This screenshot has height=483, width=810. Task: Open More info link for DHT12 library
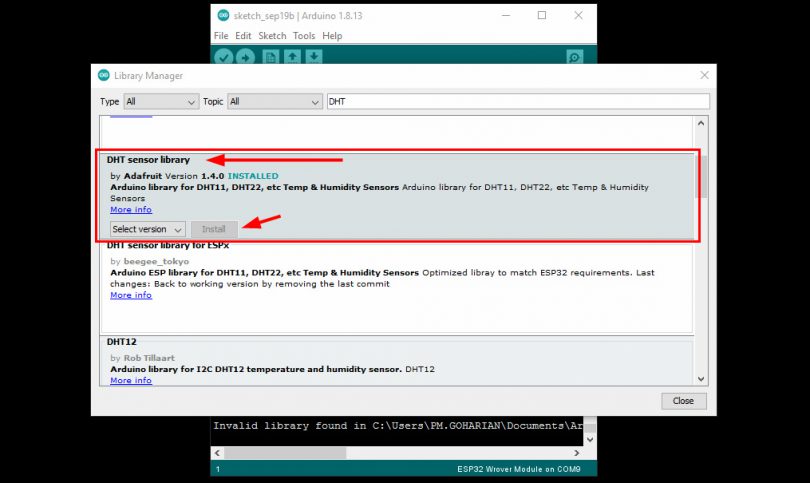[131, 380]
